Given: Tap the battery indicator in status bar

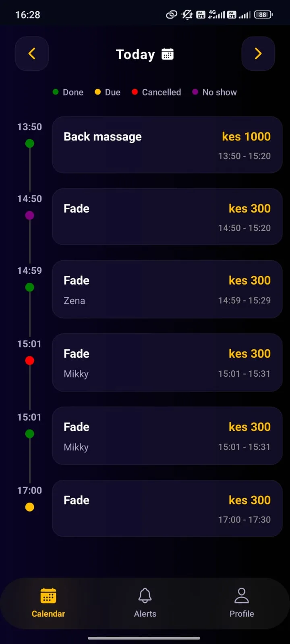Looking at the screenshot, I should point(263,15).
